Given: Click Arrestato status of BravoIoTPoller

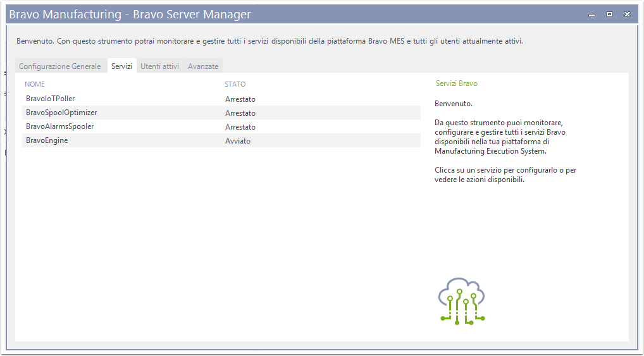Looking at the screenshot, I should [x=240, y=99].
